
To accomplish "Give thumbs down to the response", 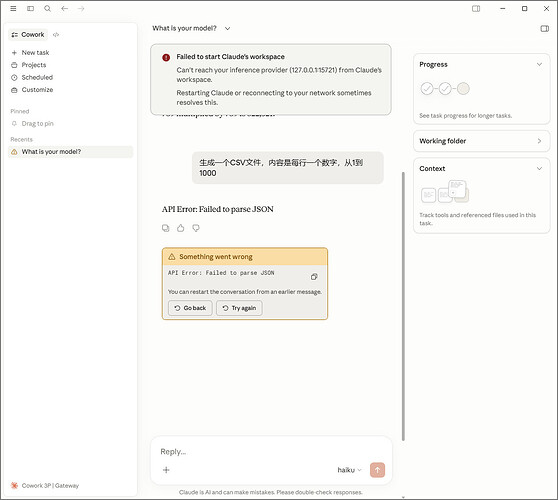I will pyautogui.click(x=196, y=228).
